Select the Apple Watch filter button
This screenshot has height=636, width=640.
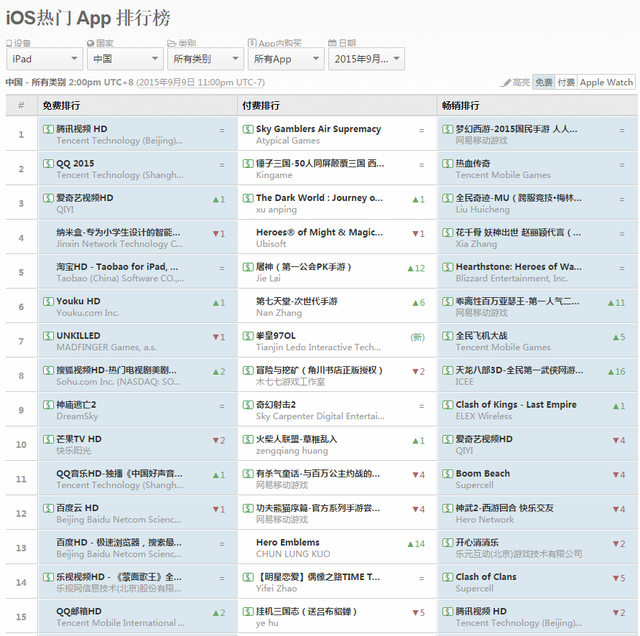click(x=606, y=82)
